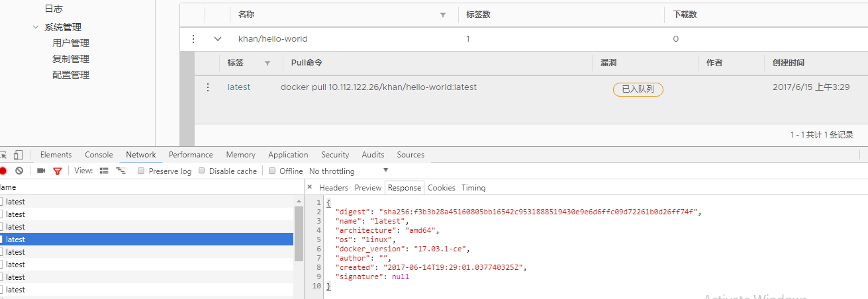The height and width of the screenshot is (299, 868).
Task: Click the 1 - 1共计1条记录 pagination text
Action: [x=822, y=135]
